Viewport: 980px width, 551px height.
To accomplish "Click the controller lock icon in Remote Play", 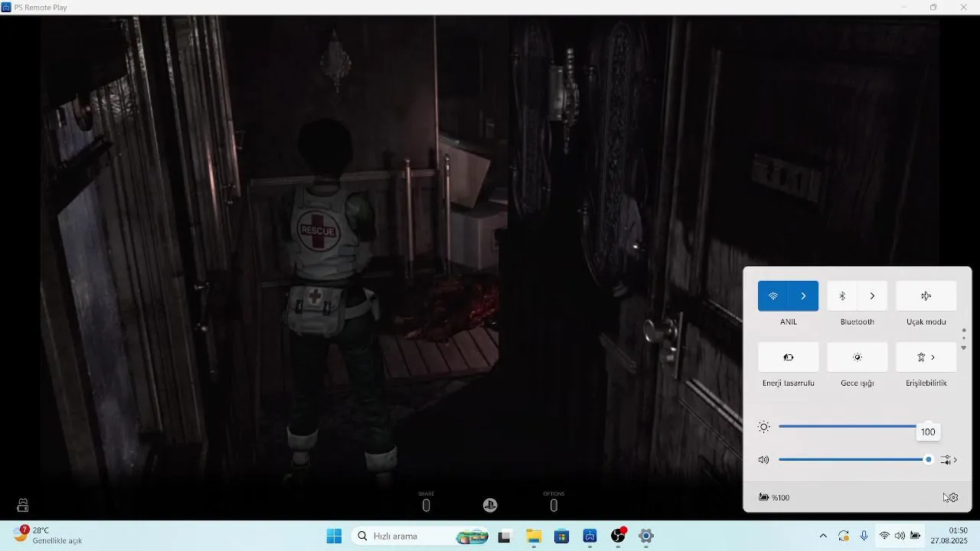I will [23, 505].
